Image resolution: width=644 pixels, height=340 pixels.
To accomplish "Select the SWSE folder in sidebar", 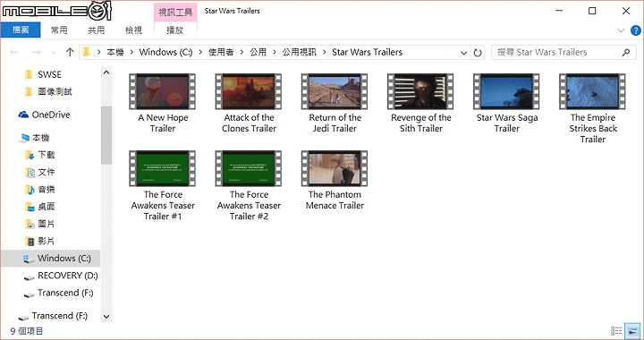I will pyautogui.click(x=49, y=74).
